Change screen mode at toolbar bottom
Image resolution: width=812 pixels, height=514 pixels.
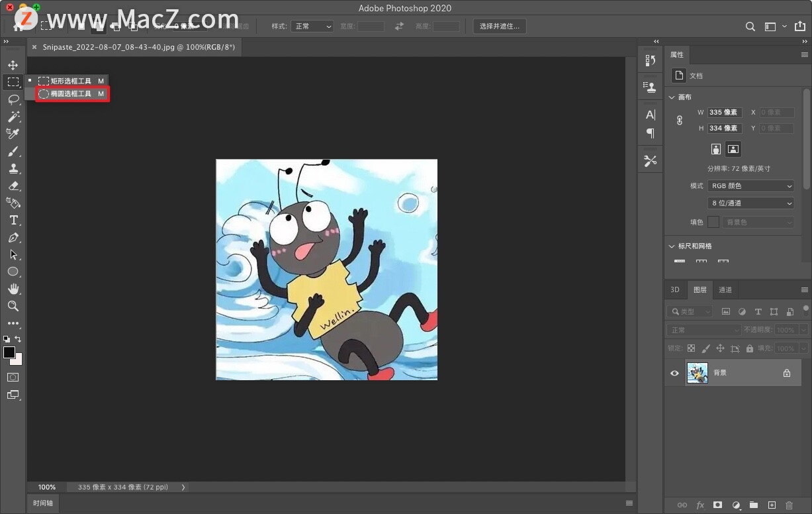13,395
